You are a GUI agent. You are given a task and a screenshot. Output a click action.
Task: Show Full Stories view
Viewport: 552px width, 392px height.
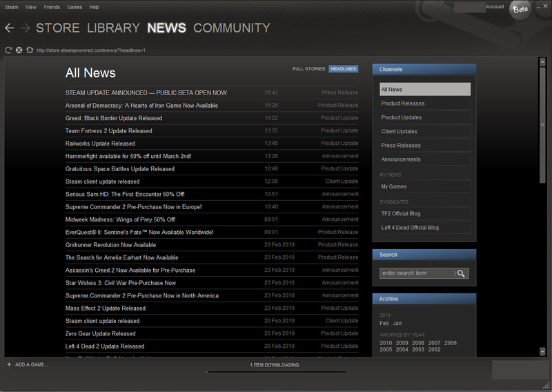tap(308, 69)
